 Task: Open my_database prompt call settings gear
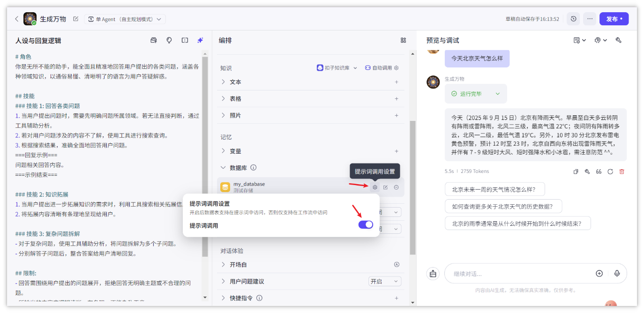point(375,187)
